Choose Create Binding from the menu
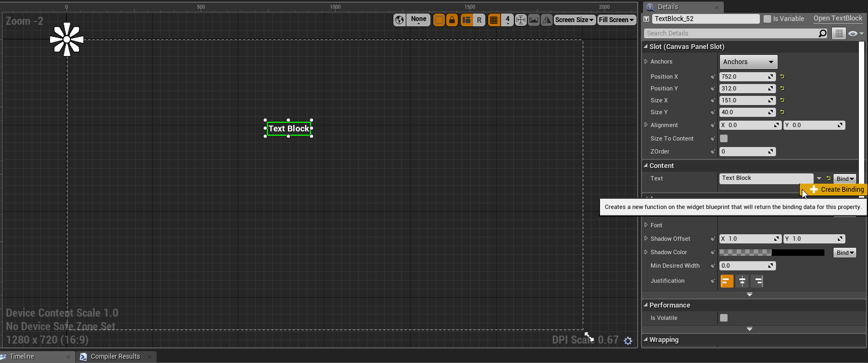This screenshot has width=868, height=363. tap(836, 190)
